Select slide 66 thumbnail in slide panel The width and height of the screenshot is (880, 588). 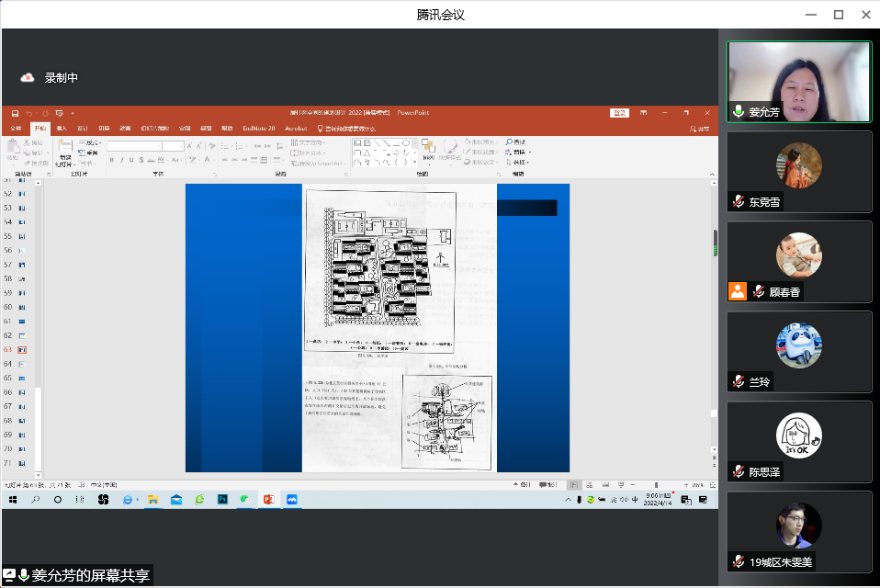point(22,392)
